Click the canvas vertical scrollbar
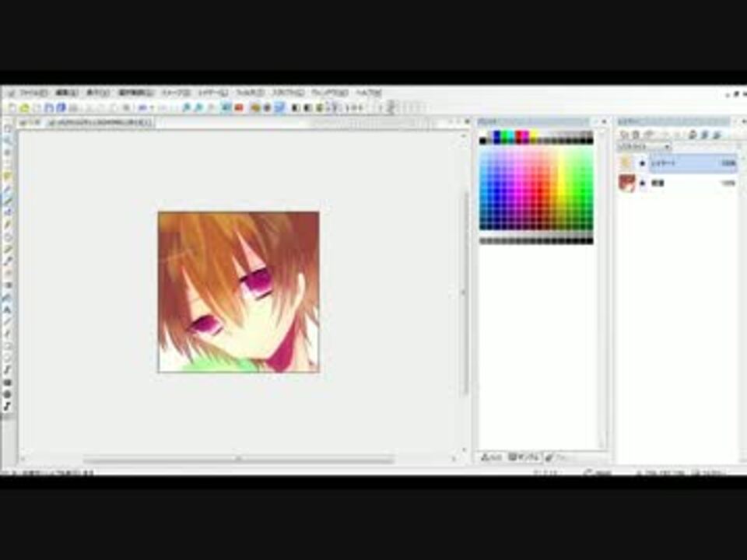This screenshot has width=747, height=560. [465, 292]
